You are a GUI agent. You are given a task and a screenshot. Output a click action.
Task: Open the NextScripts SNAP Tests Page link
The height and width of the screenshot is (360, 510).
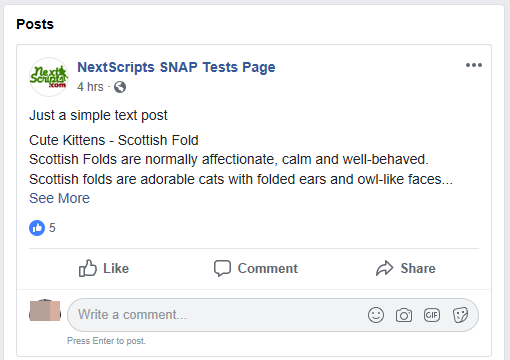pos(176,67)
